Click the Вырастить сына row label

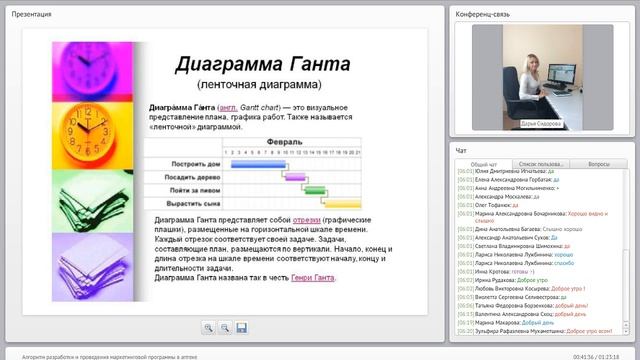point(193,203)
